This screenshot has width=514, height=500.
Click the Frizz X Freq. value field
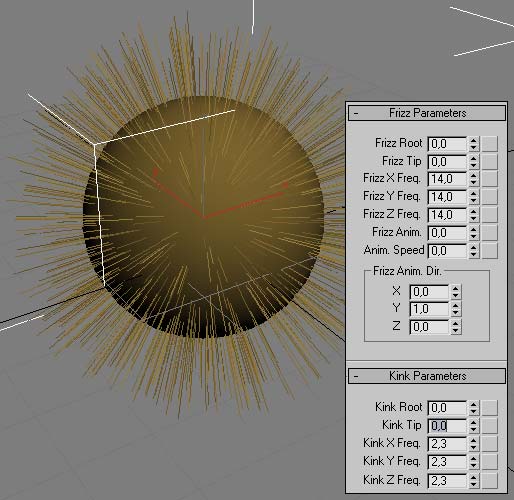[x=447, y=179]
